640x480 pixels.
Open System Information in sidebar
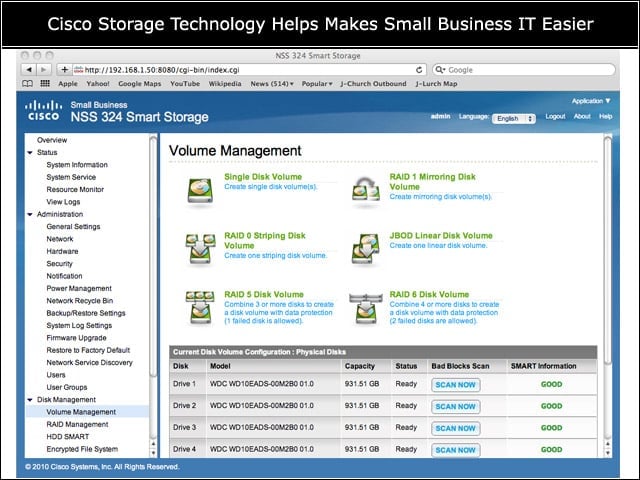click(x=77, y=165)
